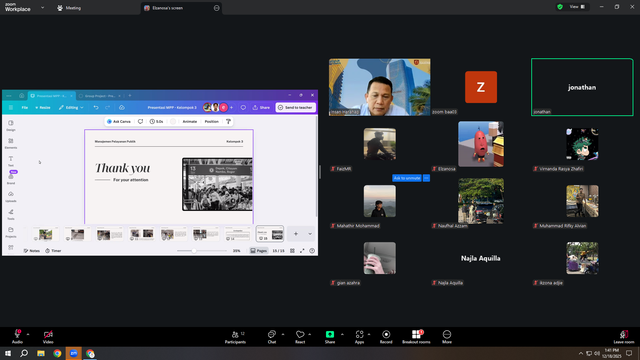Select jonathan's video tile
The height and width of the screenshot is (360, 640).
pyautogui.click(x=582, y=87)
